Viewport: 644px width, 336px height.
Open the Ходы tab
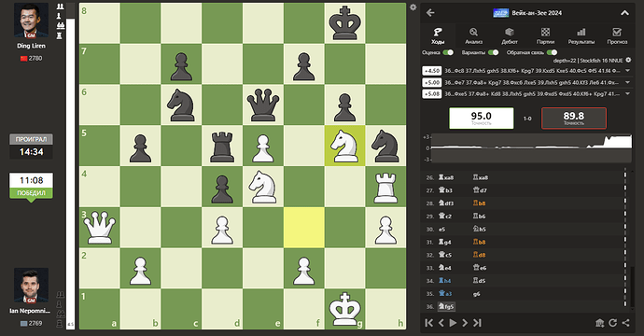pyautogui.click(x=438, y=35)
